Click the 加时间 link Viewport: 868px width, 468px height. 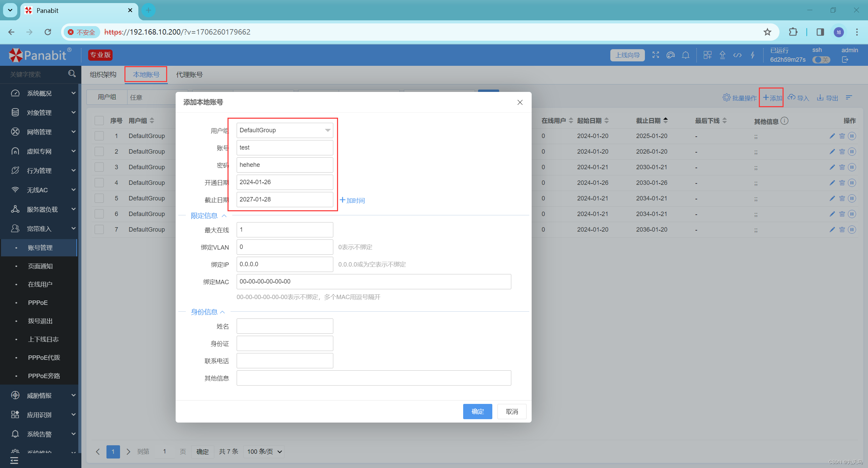(352, 200)
